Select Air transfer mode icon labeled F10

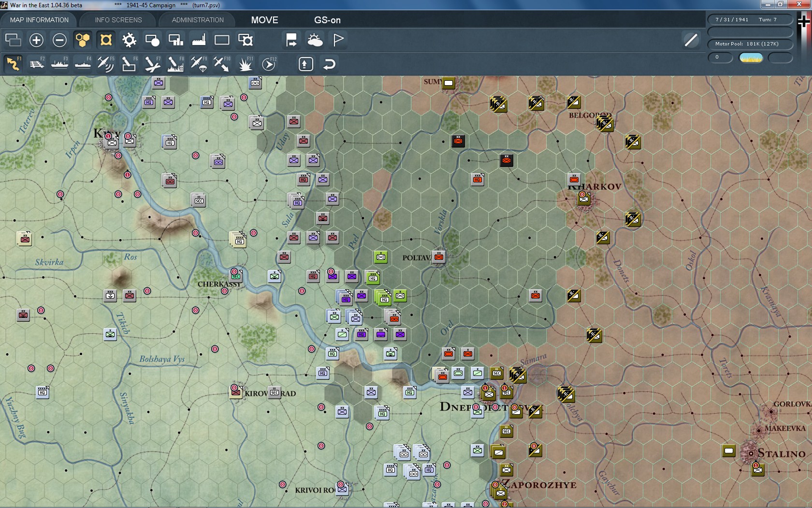pos(222,64)
